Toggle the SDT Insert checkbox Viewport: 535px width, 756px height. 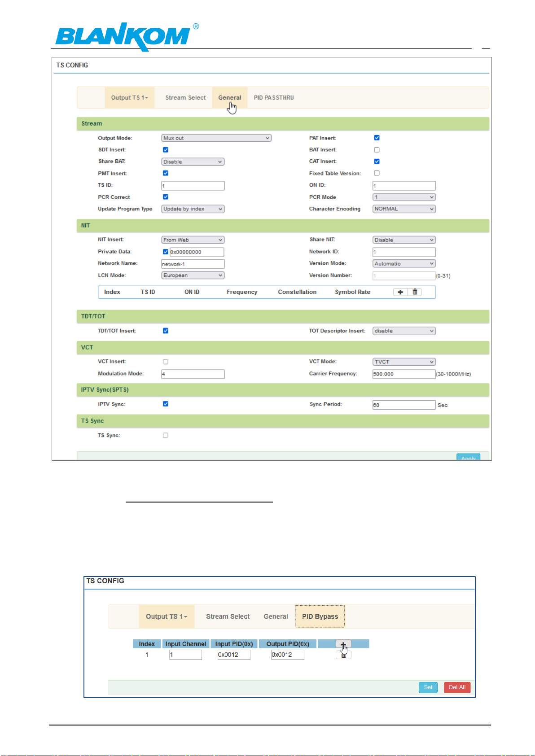click(x=166, y=150)
